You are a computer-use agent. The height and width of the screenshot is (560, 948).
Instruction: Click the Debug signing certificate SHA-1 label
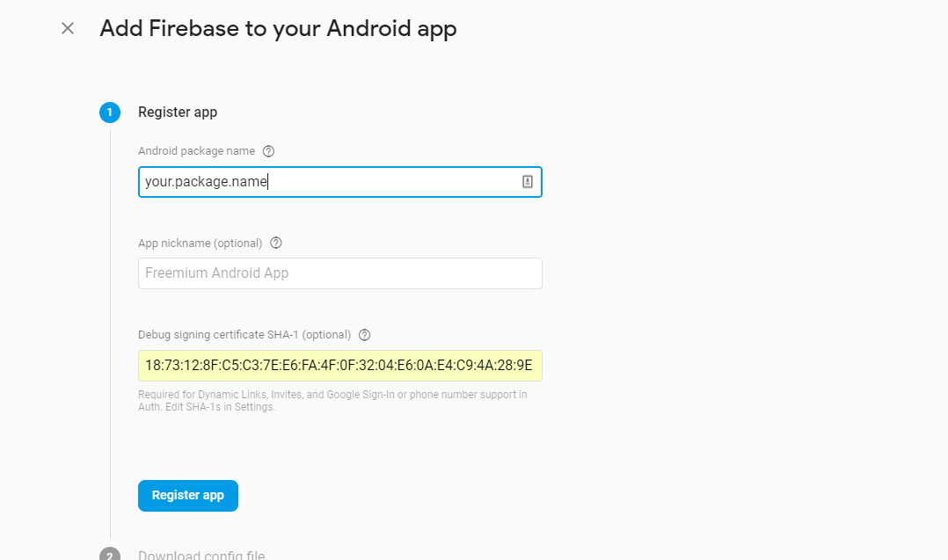tap(244, 335)
